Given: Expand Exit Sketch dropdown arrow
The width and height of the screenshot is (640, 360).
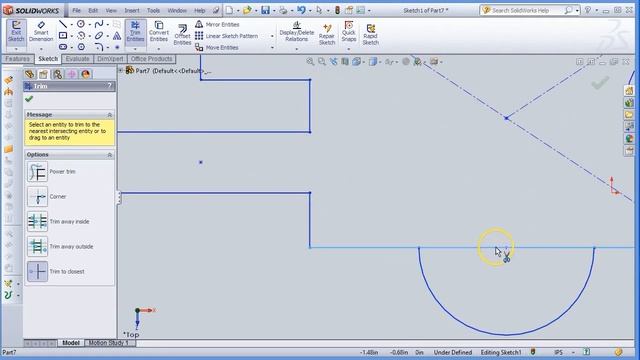Looking at the screenshot, I should pyautogui.click(x=16, y=49).
